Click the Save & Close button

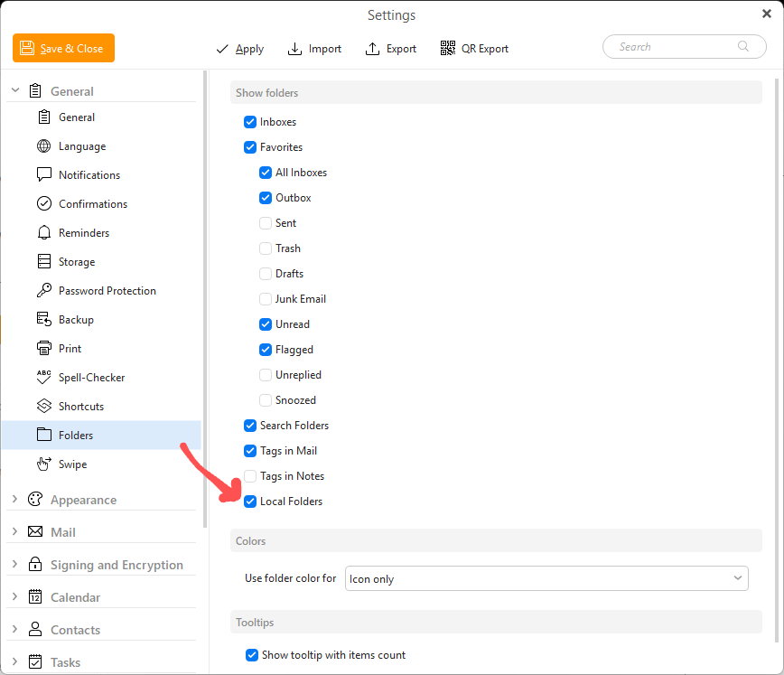point(63,48)
